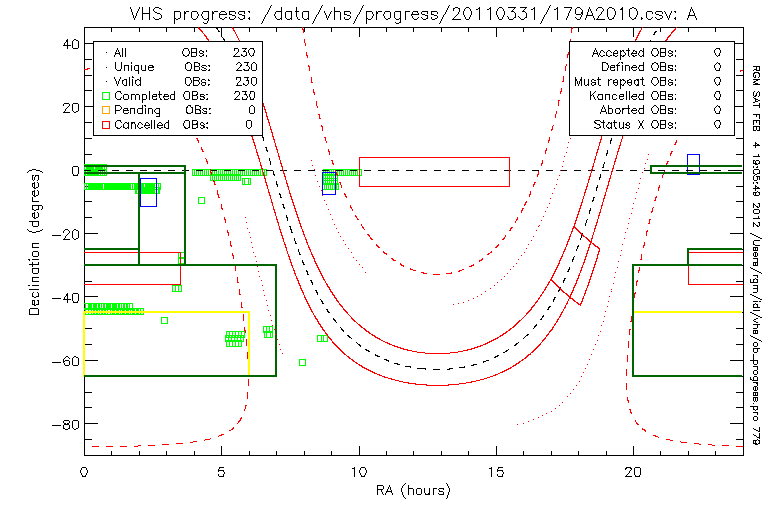The height and width of the screenshot is (512, 768).
Task: Click the tilted red rectangle near RA 18
Action: point(575,265)
